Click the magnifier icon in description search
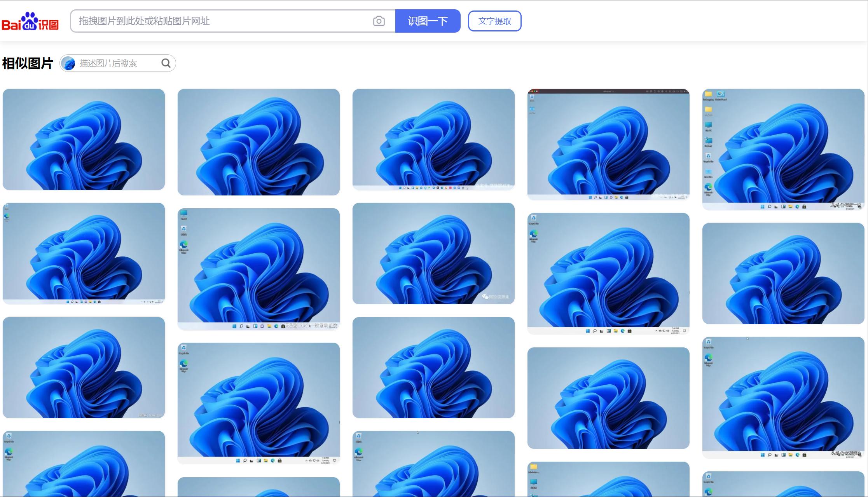The image size is (868, 497). 166,63
